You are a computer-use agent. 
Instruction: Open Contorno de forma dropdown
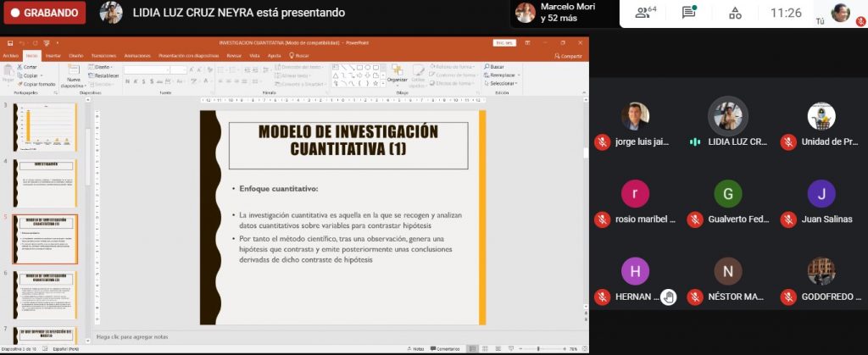(453, 75)
